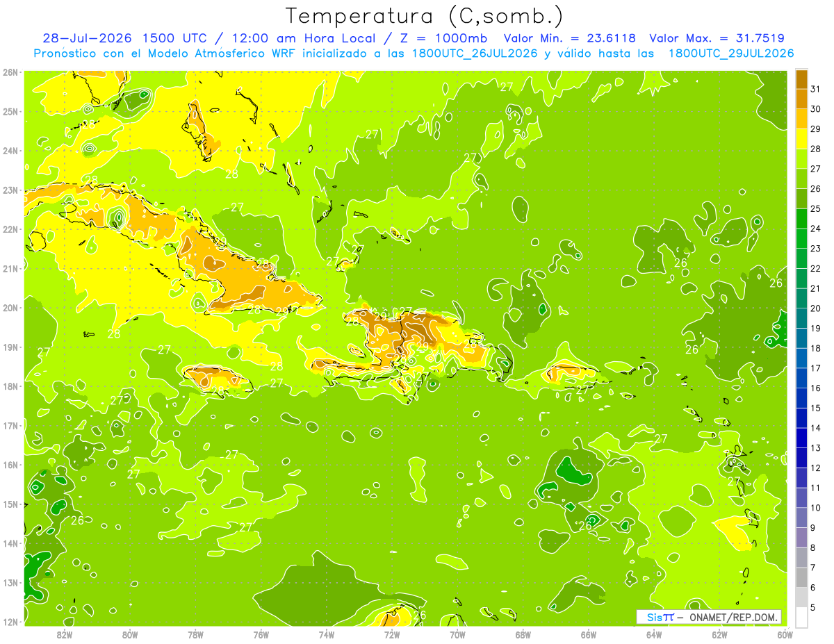Click the "Valor Min. = 23.6118" text
834x644 pixels.
click(x=569, y=38)
